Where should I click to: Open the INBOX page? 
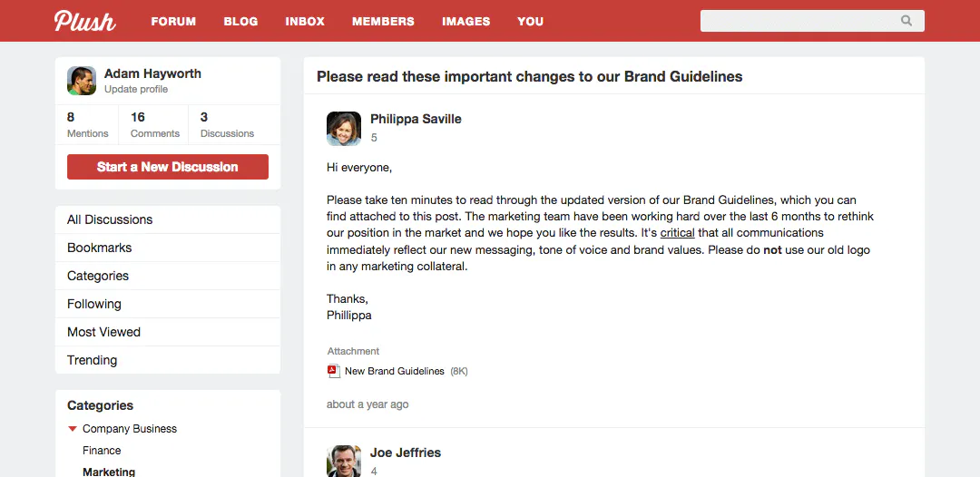pyautogui.click(x=305, y=21)
